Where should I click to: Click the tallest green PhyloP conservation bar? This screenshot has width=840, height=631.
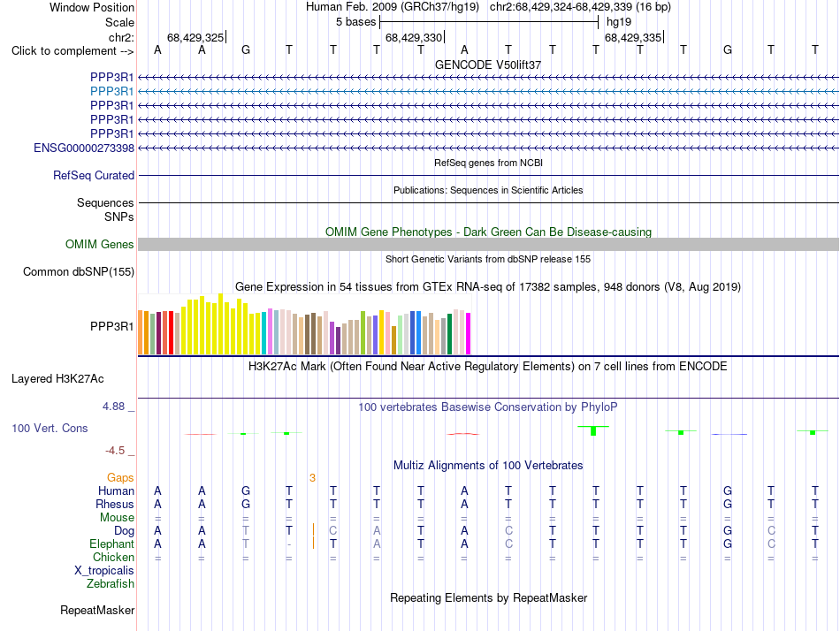(593, 430)
